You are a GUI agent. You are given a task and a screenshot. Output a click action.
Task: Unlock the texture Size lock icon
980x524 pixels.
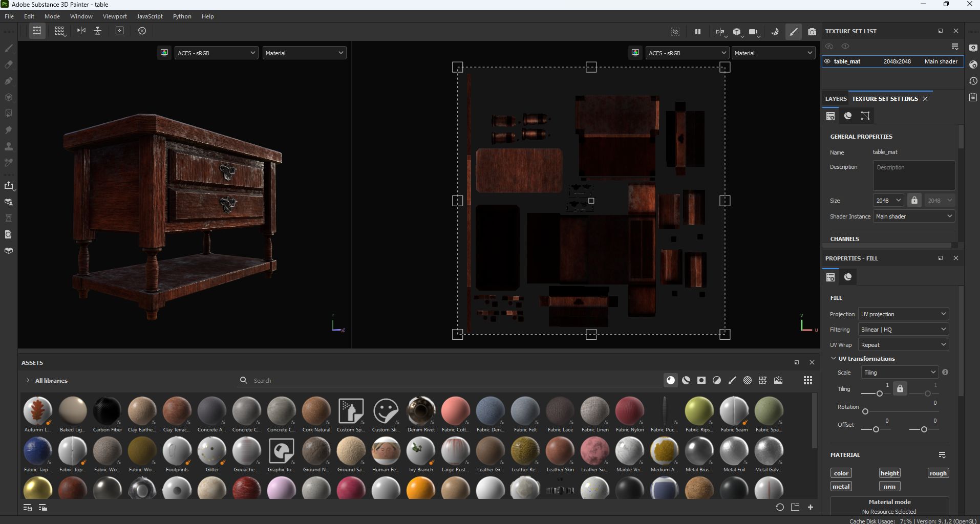(x=914, y=200)
